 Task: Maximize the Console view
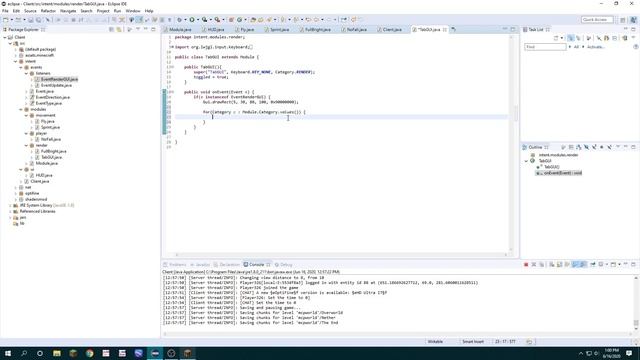(x=633, y=264)
